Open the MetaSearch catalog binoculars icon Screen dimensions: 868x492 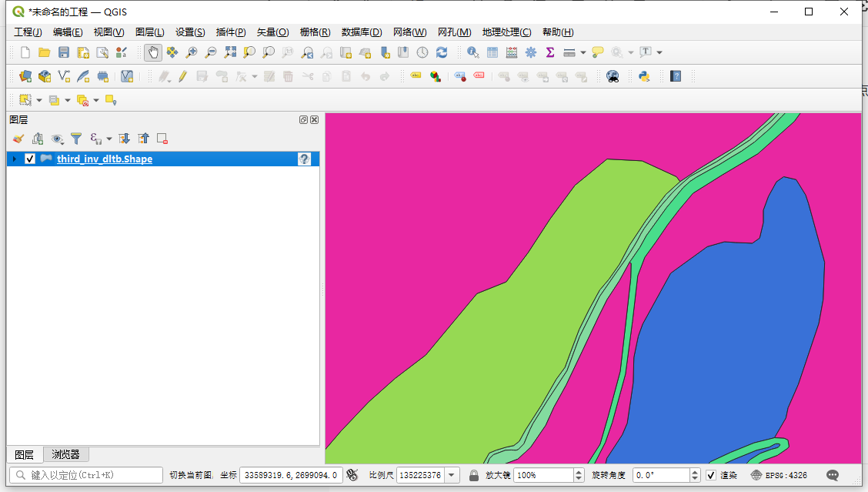613,76
